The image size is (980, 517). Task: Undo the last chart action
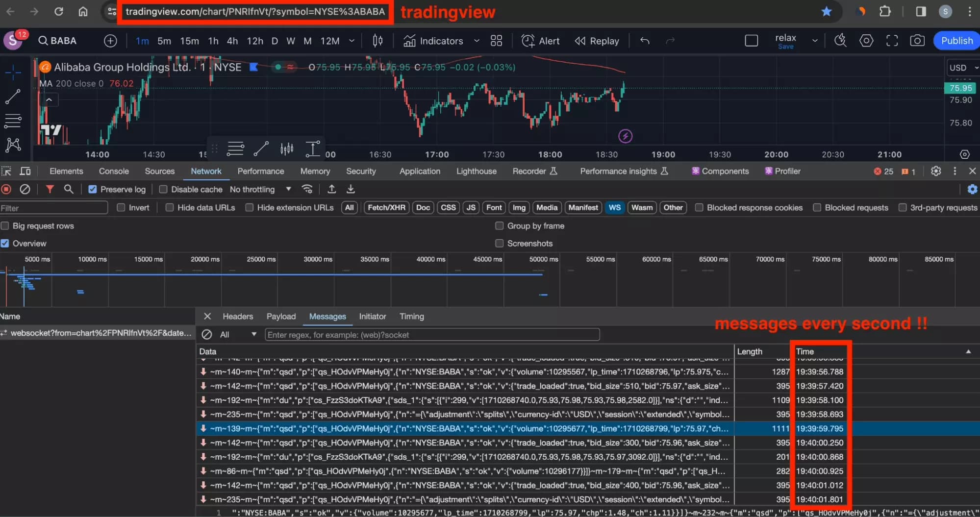[x=644, y=41]
